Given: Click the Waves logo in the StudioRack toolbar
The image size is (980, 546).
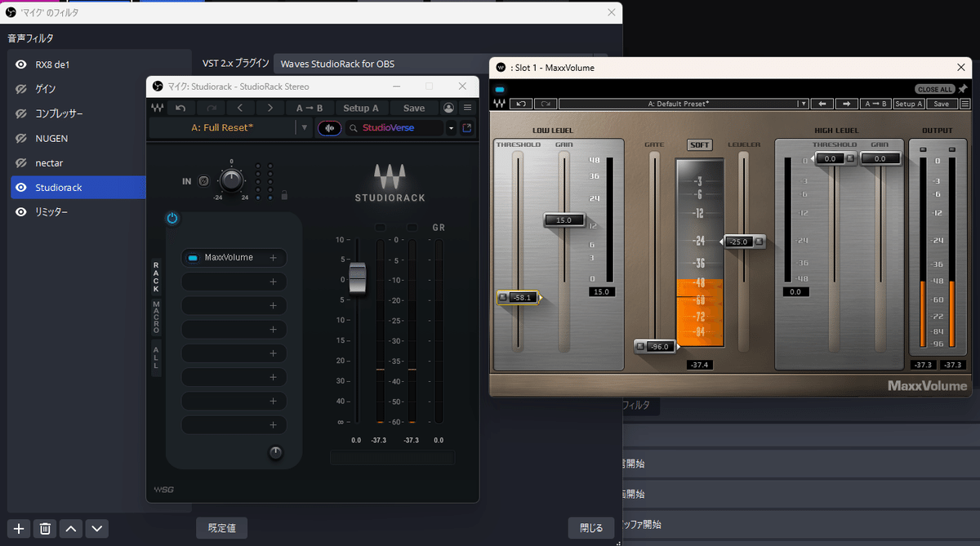Looking at the screenshot, I should tap(158, 107).
